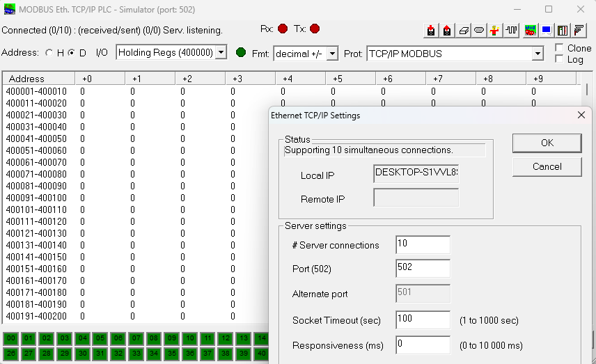The width and height of the screenshot is (596, 364).
Task: Select the H hex address radio button
Action: tap(49, 53)
